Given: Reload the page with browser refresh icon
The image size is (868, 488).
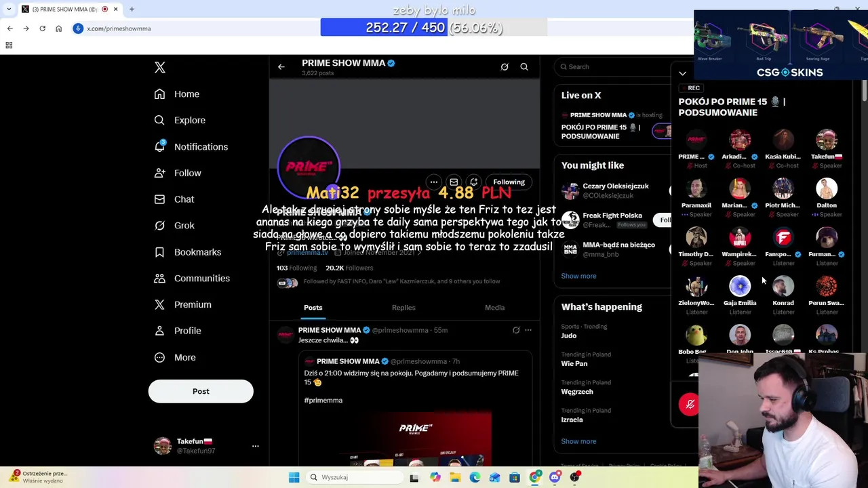Looking at the screenshot, I should click(x=42, y=28).
